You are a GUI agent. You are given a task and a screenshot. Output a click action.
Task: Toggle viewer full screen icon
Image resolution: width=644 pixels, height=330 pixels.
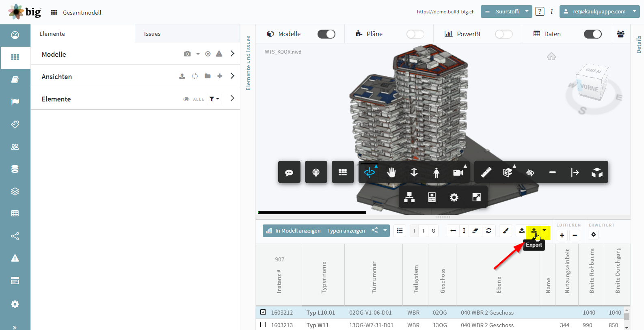476,197
